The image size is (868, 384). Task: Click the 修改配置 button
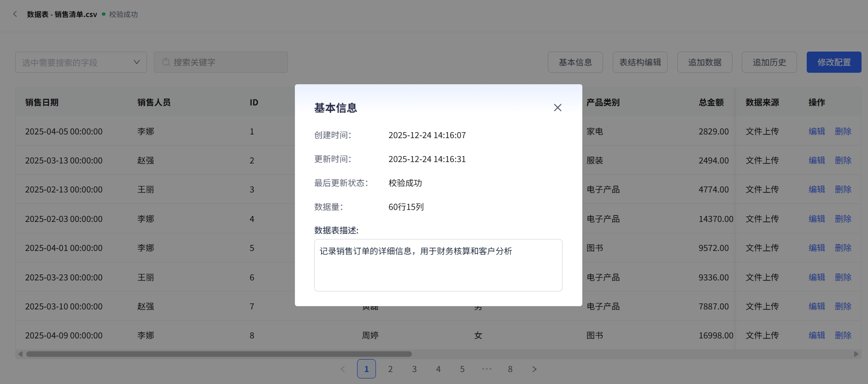[834, 62]
